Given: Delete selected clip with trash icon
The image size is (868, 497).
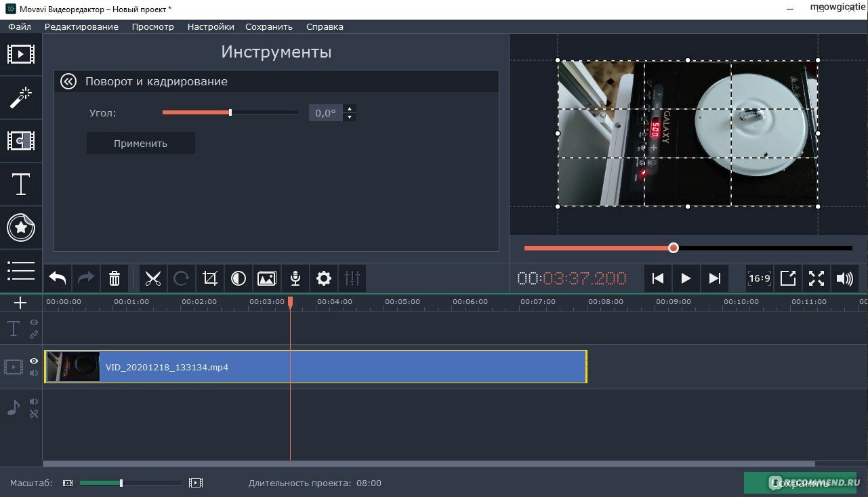Looking at the screenshot, I should click(x=115, y=278).
